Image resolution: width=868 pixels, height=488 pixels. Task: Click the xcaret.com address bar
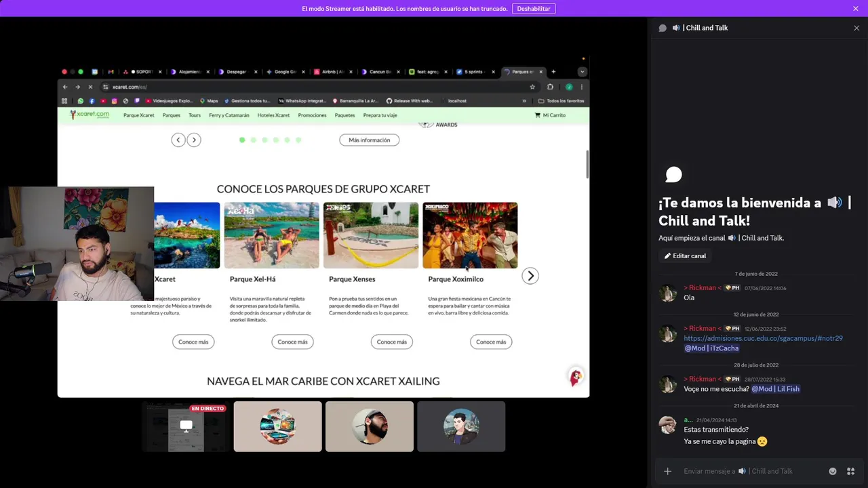(319, 87)
